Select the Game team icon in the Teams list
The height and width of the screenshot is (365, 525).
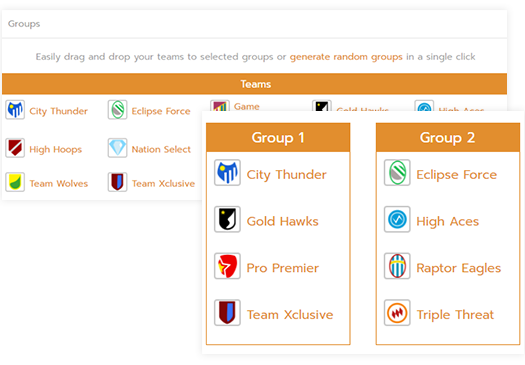pos(220,105)
